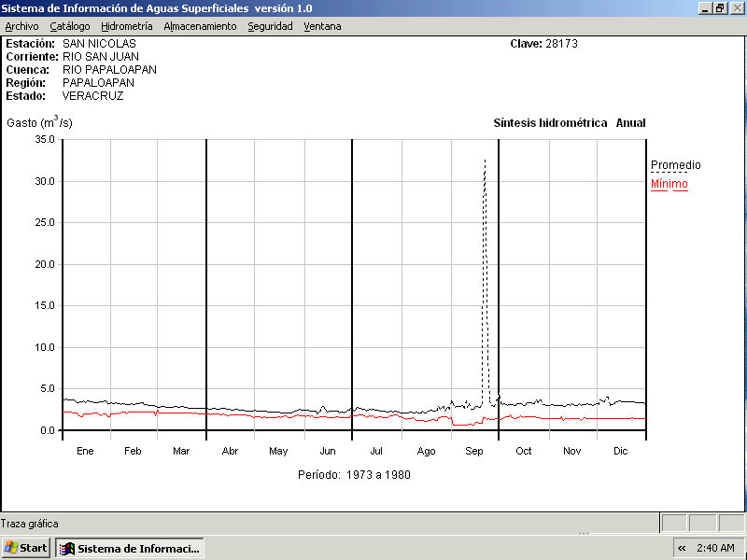Click the 2:40 AM taskbar clock
747x560 pixels.
714,548
